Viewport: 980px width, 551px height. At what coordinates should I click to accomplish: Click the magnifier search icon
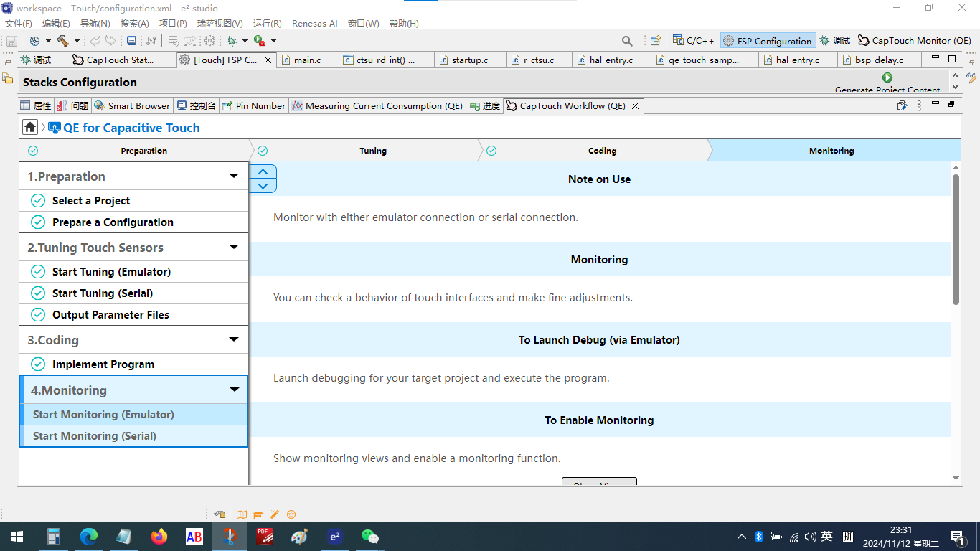tap(627, 41)
